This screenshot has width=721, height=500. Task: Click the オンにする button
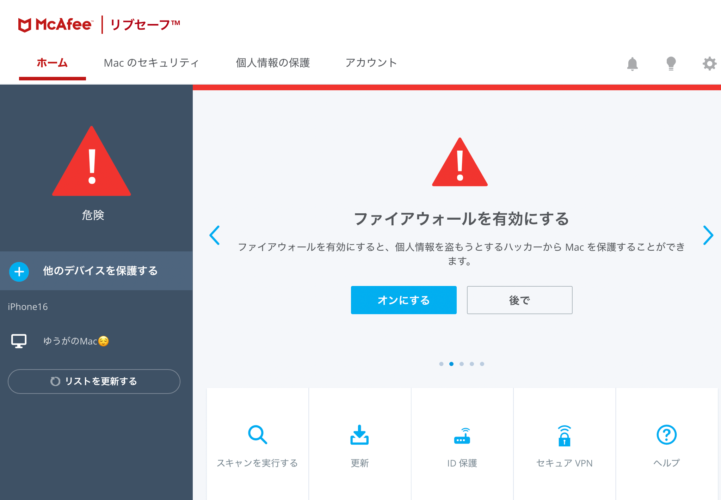404,300
